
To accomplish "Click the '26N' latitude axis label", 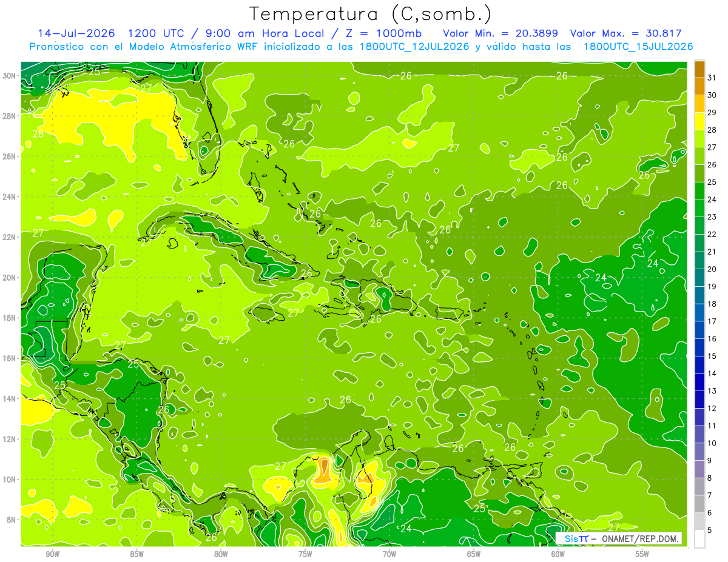I will (x=10, y=156).
